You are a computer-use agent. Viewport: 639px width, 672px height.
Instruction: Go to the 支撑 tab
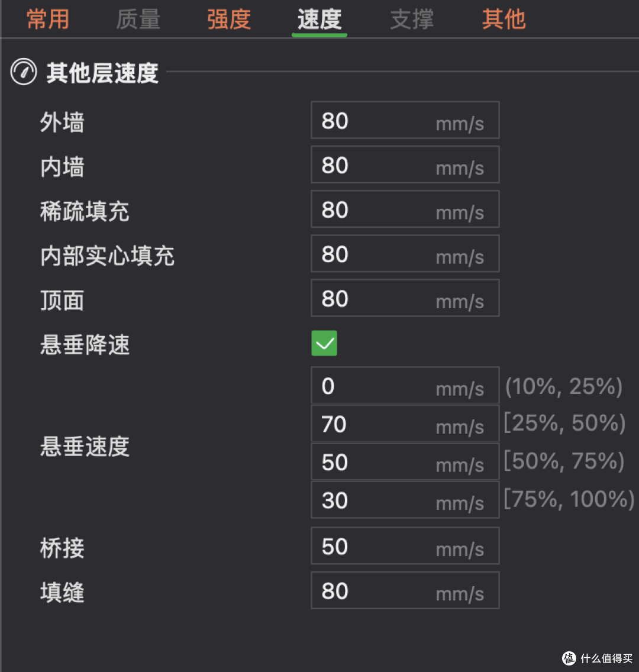pos(412,20)
